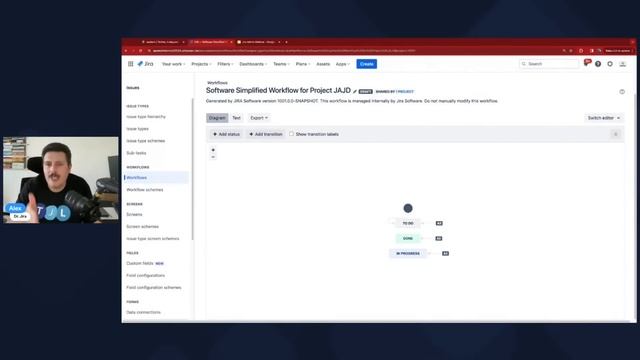Open the notifications bell icon
This screenshot has width=640, height=360.
point(587,63)
